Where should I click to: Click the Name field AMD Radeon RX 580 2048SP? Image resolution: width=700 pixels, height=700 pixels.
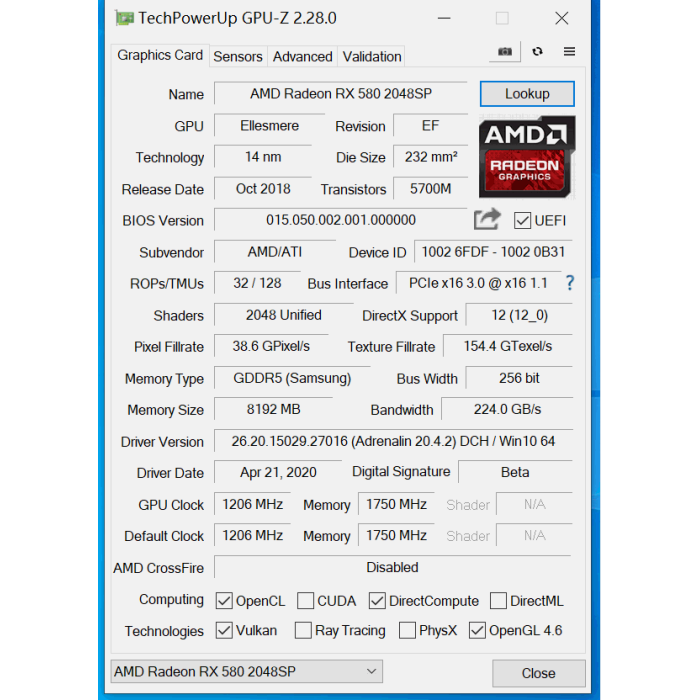(x=341, y=93)
